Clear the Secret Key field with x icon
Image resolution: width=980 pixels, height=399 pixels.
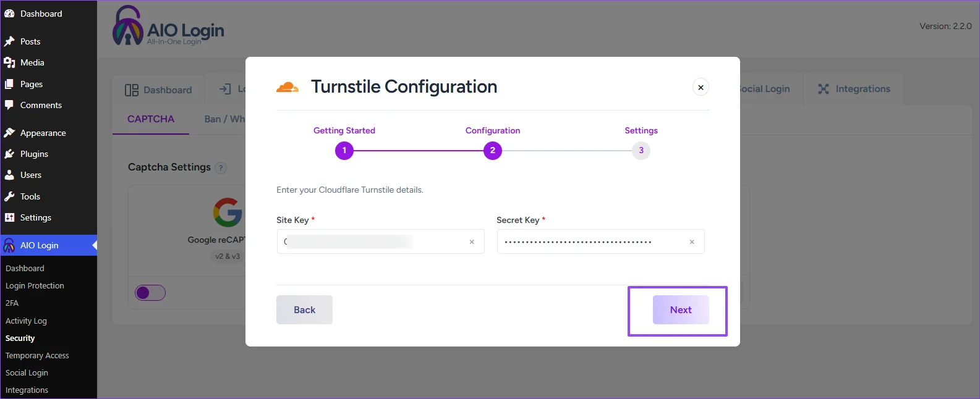(692, 242)
